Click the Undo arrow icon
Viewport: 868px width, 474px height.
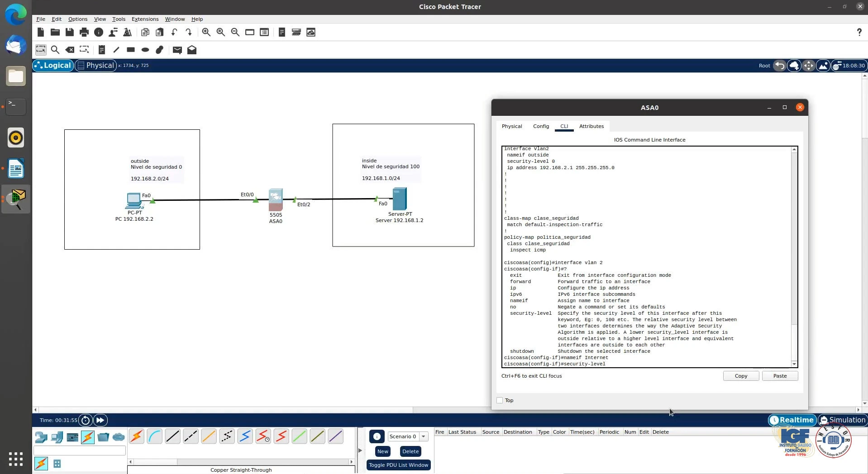pyautogui.click(x=174, y=32)
